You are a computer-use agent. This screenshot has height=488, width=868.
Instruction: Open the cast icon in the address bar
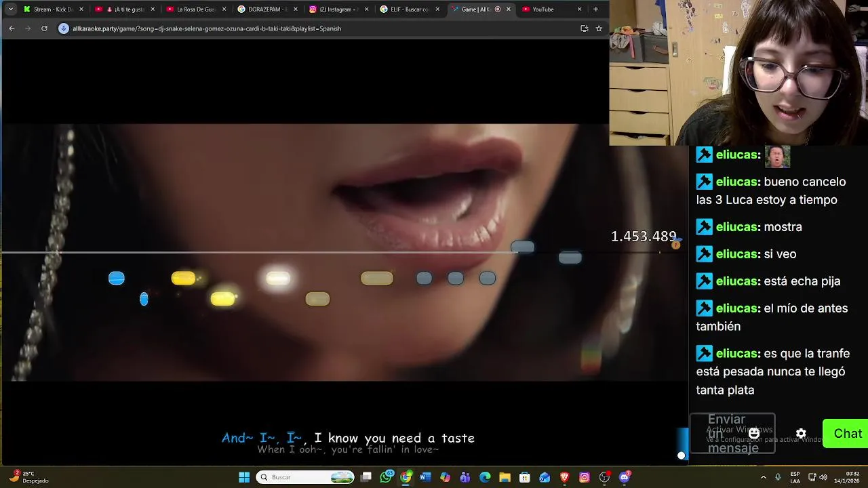pos(584,28)
